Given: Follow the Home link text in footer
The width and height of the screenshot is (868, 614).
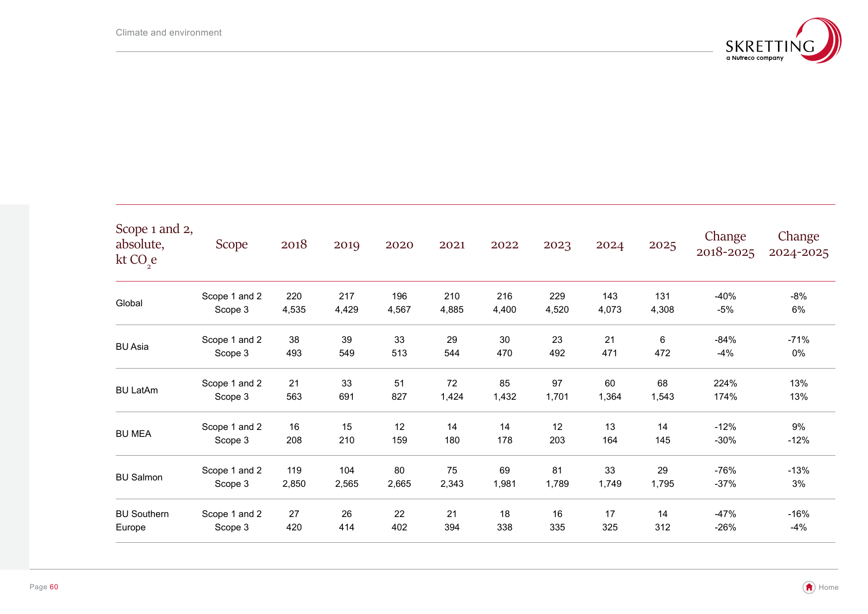Looking at the screenshot, I should 828,587.
